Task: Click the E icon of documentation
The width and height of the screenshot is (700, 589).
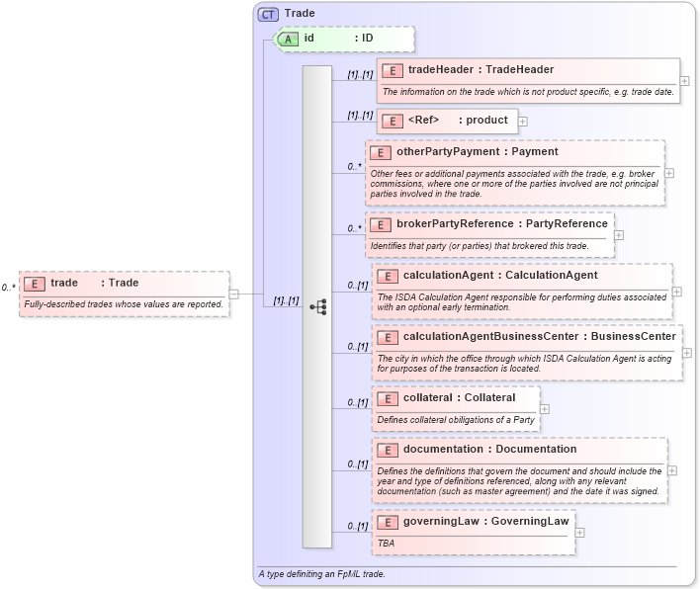Action: [387, 451]
